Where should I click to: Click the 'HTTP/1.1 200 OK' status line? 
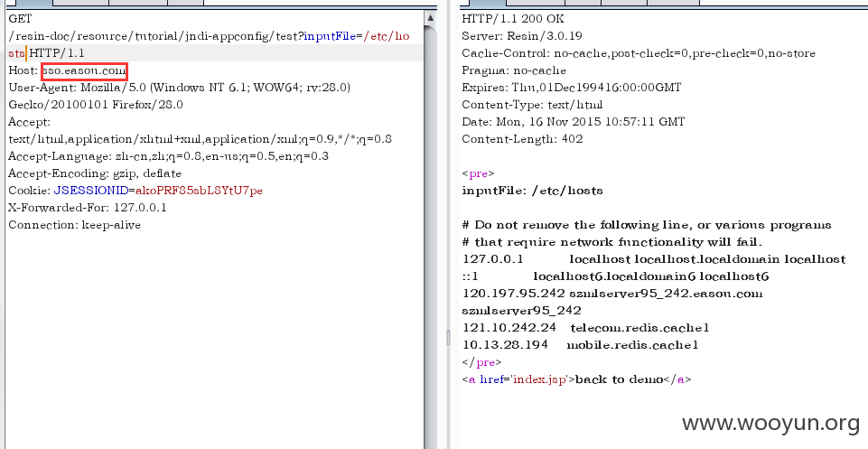point(513,19)
